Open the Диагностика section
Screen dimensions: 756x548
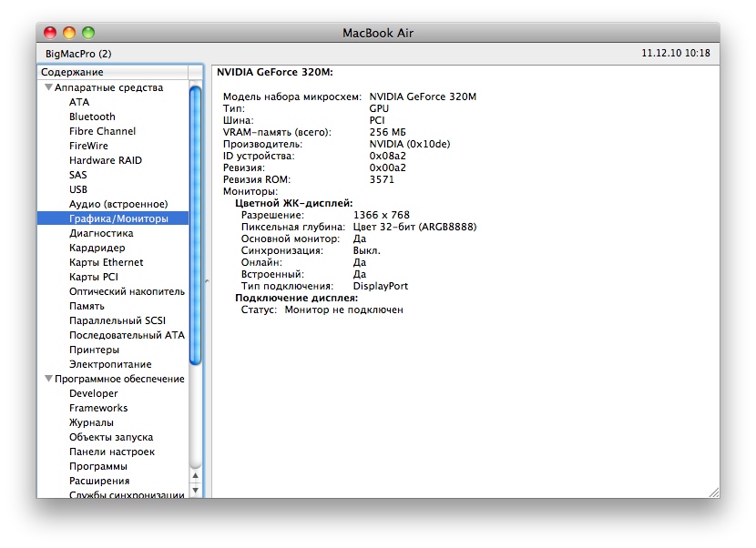click(101, 233)
